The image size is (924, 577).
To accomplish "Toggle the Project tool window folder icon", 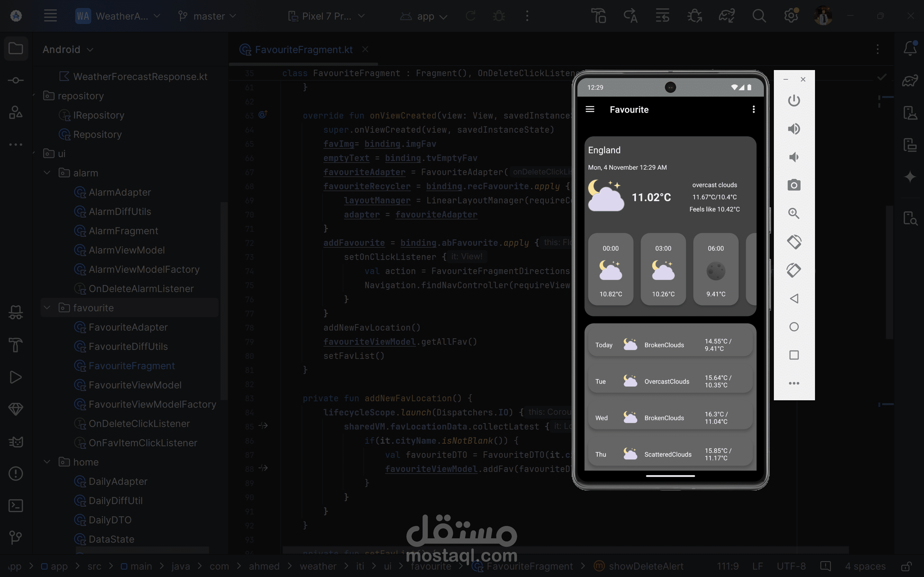I will 16,49.
